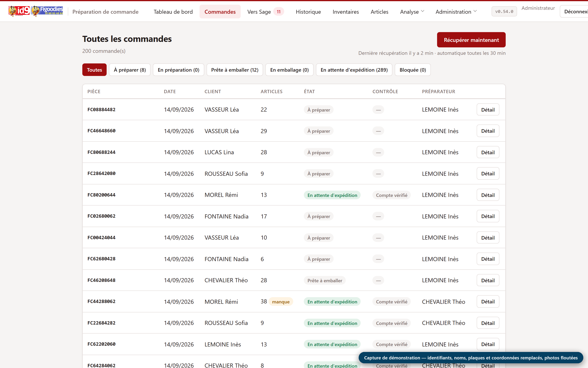Filter by En emballage (0)
588x368 pixels.
289,70
